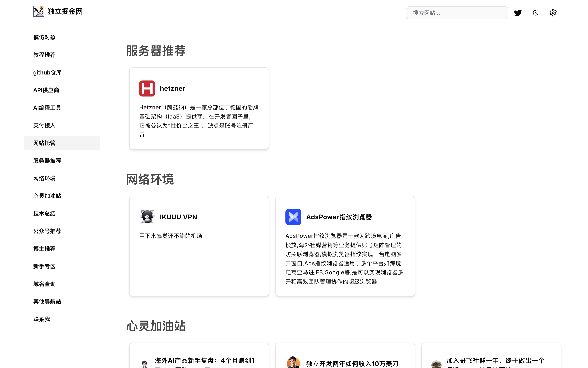Focus the 搜索网站 search field
The width and height of the screenshot is (588, 368).
[x=457, y=13]
